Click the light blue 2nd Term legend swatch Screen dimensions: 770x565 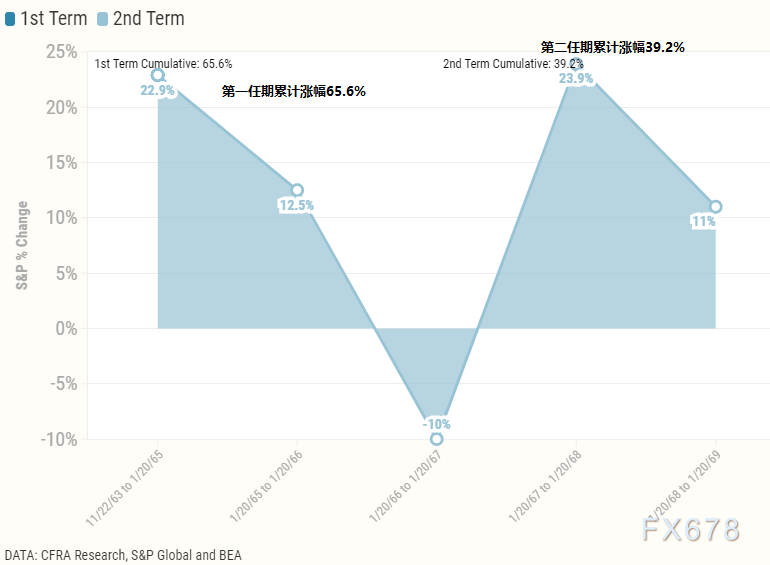[x=102, y=19]
